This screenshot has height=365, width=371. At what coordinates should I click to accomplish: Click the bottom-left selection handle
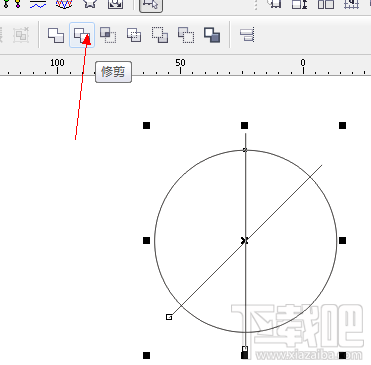146,355
